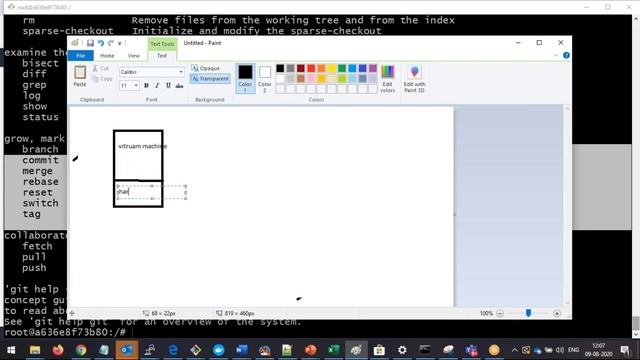
Task: Open File Explorer from the taskbar
Action: pos(35,350)
